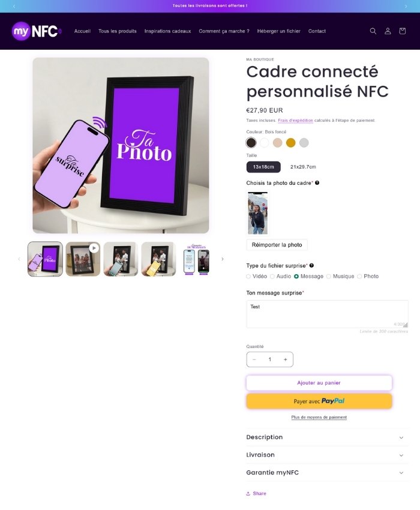Open the account login icon
This screenshot has width=420, height=510.
[x=388, y=31]
